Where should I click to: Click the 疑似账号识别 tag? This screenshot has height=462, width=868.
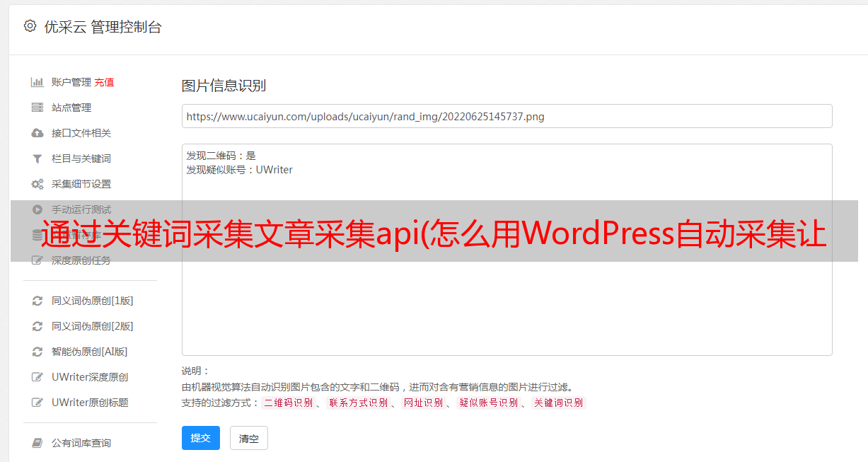point(488,403)
